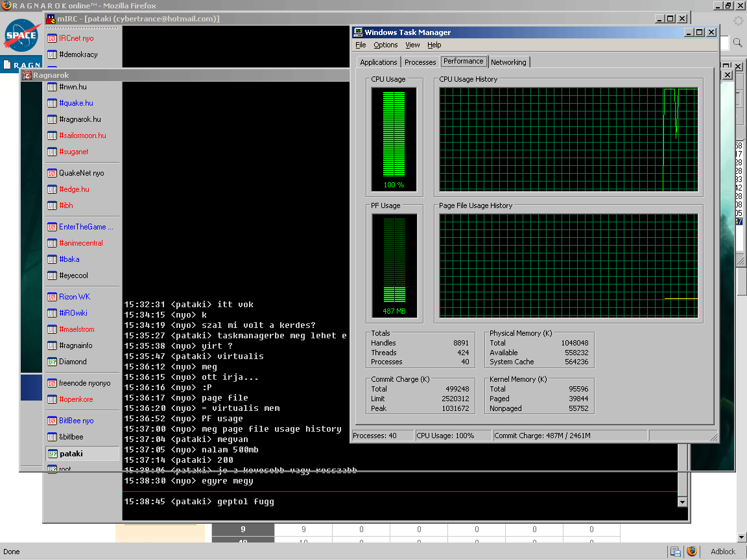The height and width of the screenshot is (560, 747).
Task: Click the status text 'CPU Usage: 100%'
Action: click(x=445, y=436)
